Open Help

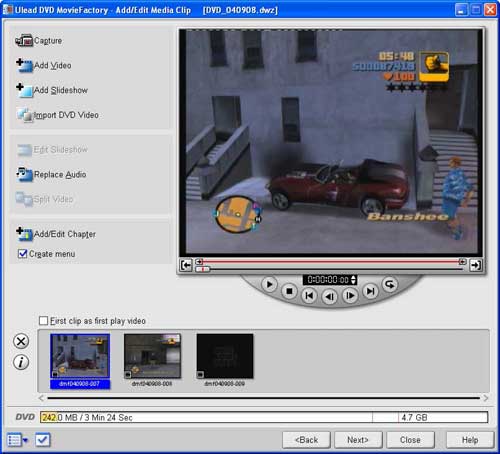pos(470,440)
